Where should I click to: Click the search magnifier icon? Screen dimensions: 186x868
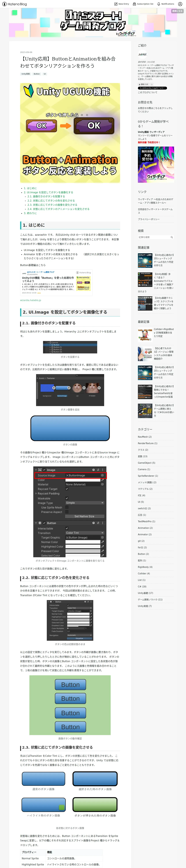(172, 237)
